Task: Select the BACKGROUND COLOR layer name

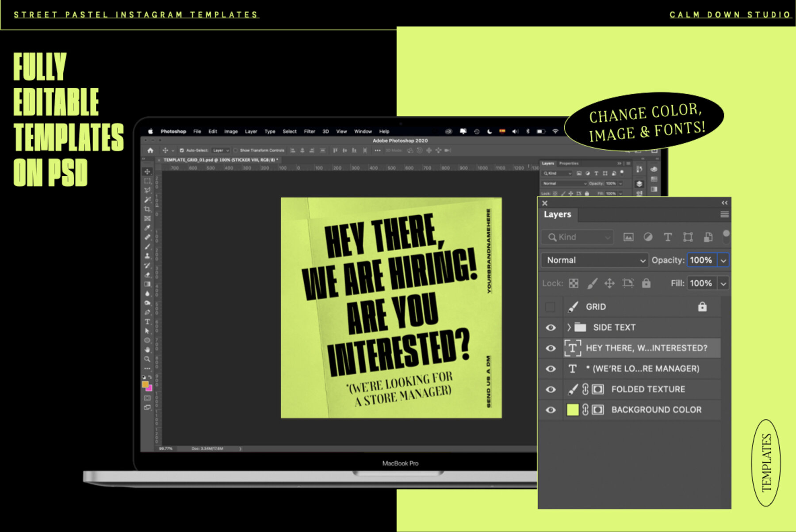Action: (656, 410)
